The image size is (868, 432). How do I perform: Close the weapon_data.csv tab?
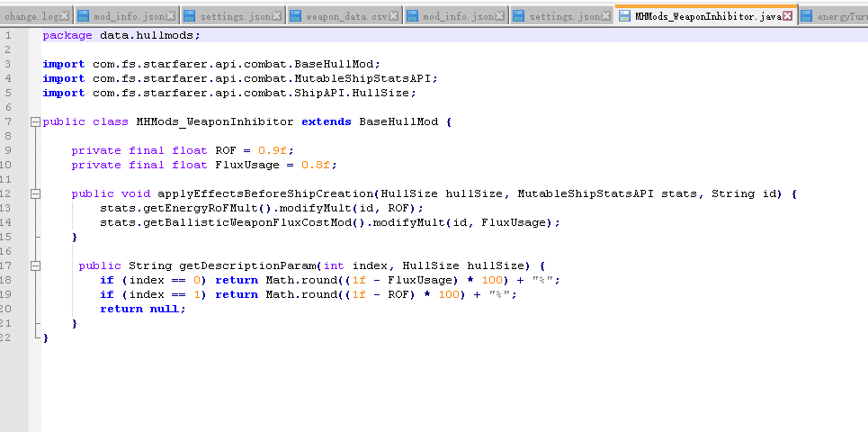point(393,16)
